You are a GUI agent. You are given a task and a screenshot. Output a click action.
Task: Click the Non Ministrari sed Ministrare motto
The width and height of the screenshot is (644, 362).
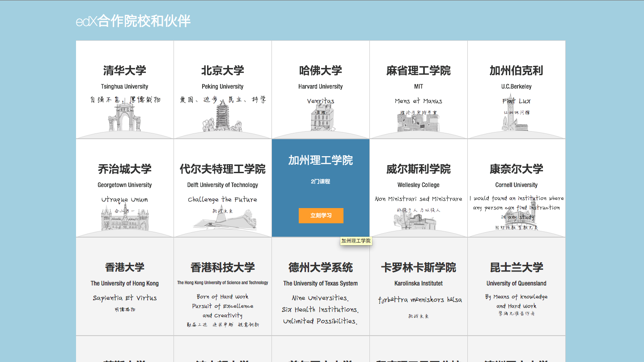tap(419, 199)
